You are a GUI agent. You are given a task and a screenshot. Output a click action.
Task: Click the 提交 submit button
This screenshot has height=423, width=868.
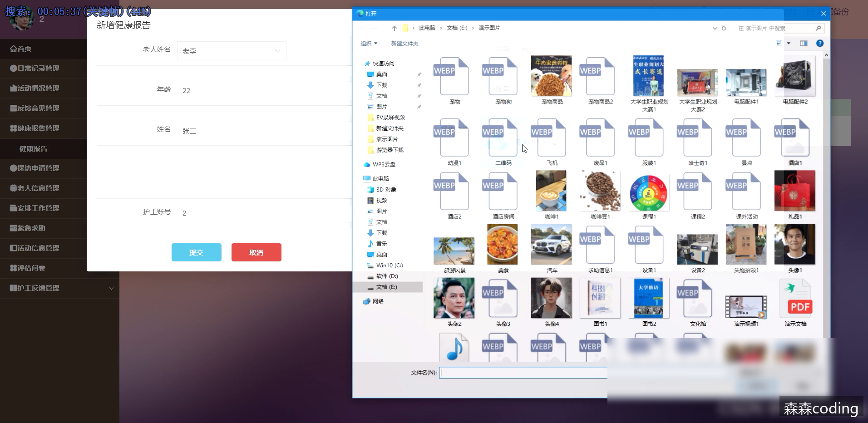197,252
